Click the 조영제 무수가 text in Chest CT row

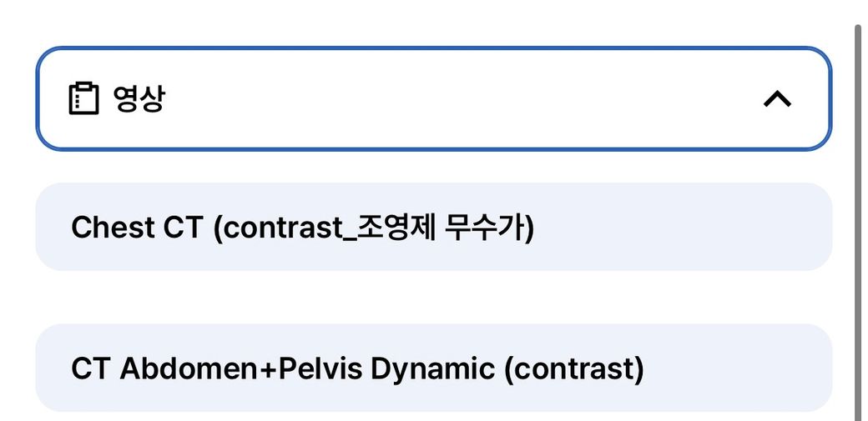[442, 228]
